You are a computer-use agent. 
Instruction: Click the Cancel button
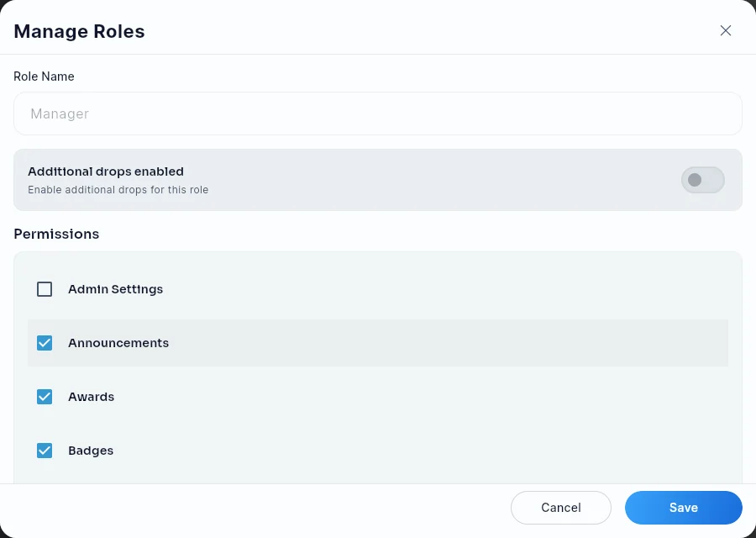point(561,508)
